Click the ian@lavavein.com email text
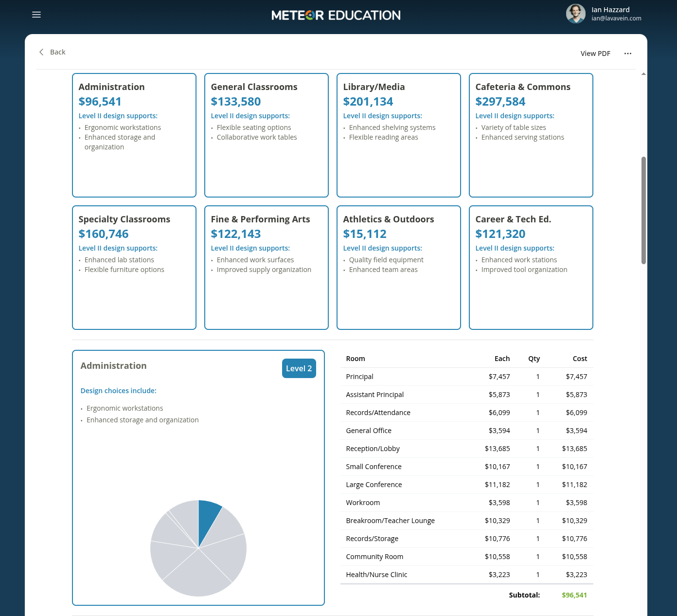The width and height of the screenshot is (677, 616). (616, 18)
